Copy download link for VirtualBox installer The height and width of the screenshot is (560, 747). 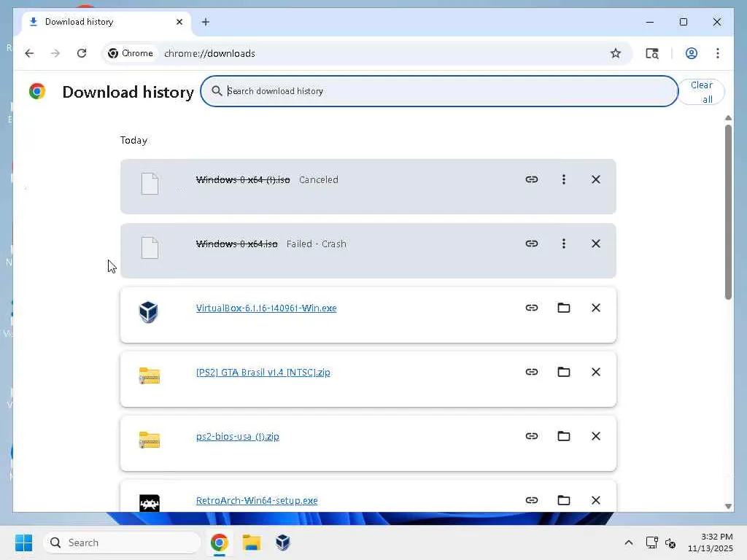tap(532, 308)
